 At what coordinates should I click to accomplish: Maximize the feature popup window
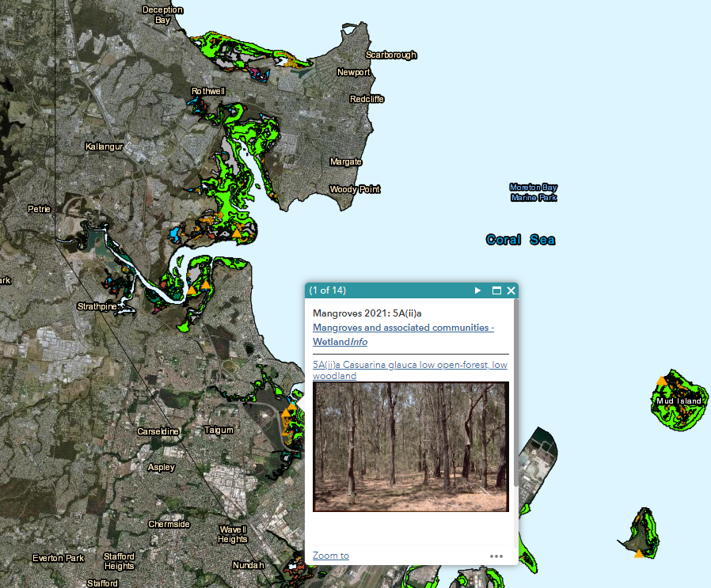tap(496, 290)
